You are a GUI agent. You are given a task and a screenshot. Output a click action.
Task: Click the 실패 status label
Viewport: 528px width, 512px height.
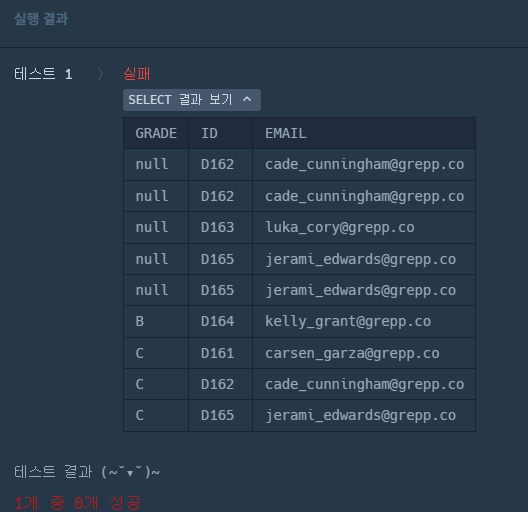pyautogui.click(x=136, y=73)
